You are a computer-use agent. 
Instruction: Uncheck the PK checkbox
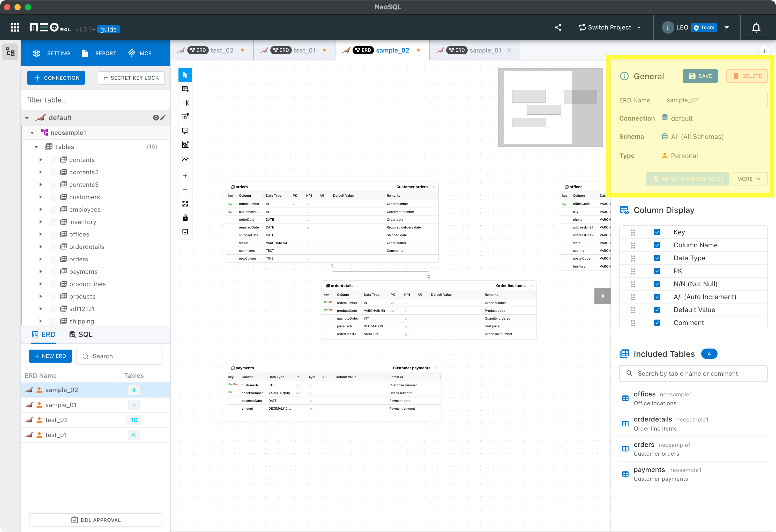(657, 271)
